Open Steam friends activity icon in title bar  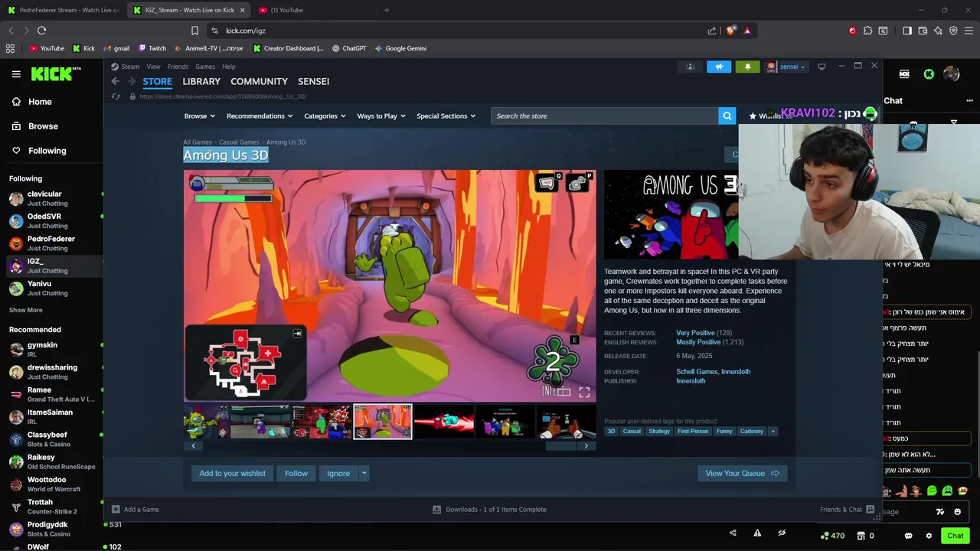[x=690, y=67]
